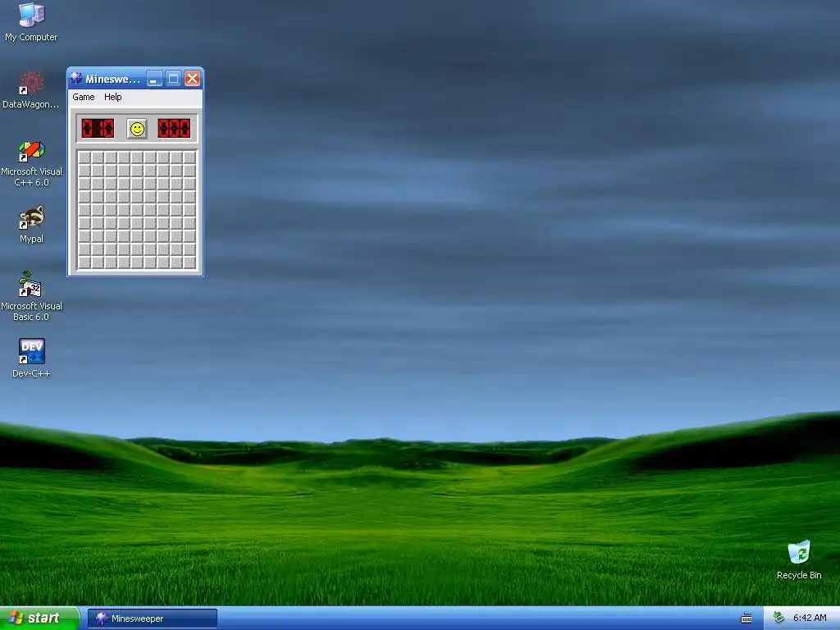840x630 pixels.
Task: Select the Dev-C++ desktop shortcut
Action: [x=31, y=358]
